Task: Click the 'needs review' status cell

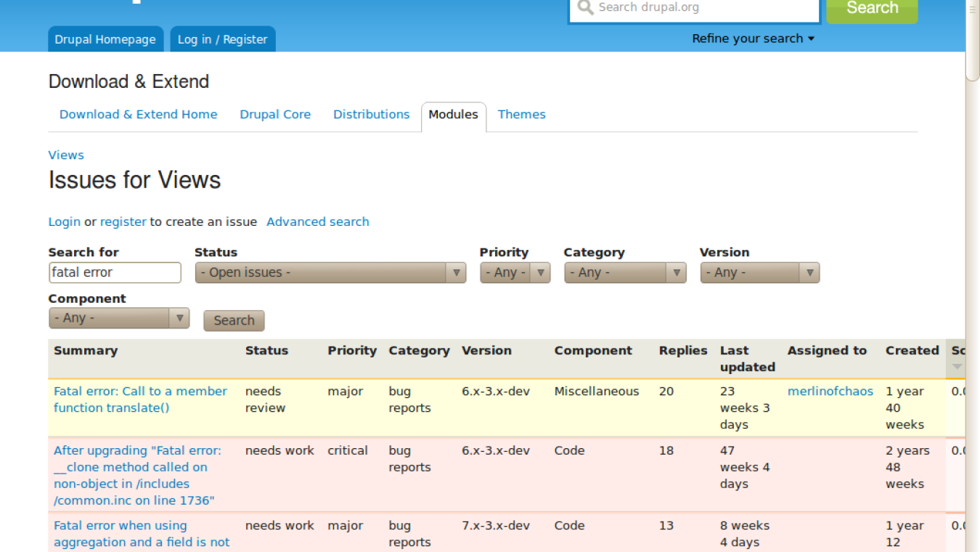Action: [x=266, y=399]
